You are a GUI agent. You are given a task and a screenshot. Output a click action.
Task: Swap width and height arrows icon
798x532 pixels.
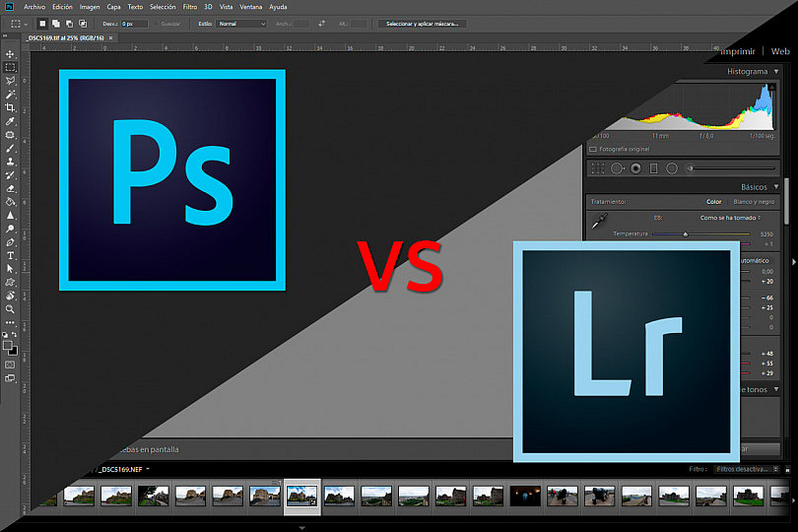tap(321, 24)
